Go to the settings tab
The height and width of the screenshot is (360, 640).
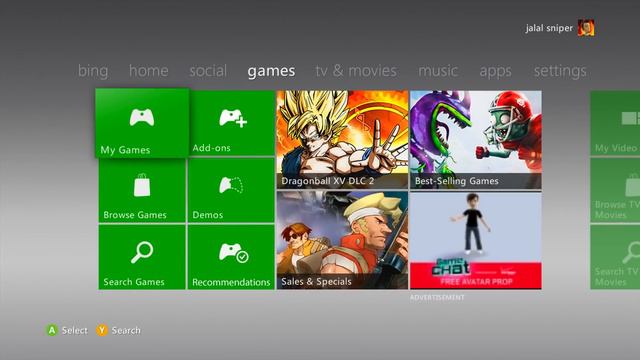(x=560, y=71)
